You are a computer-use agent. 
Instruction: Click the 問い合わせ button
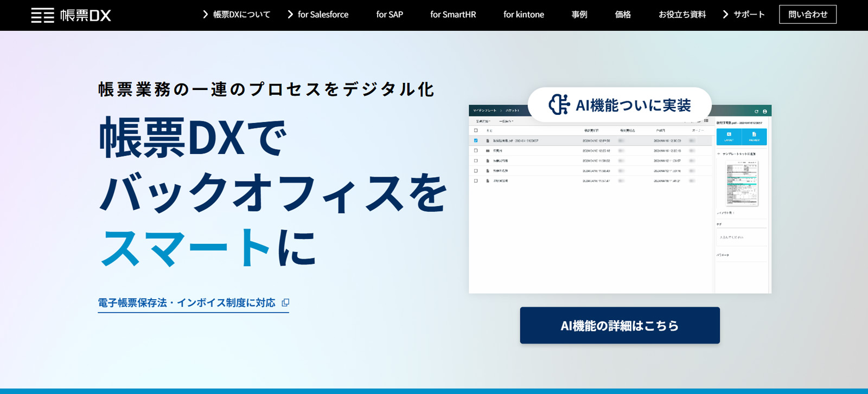tap(808, 15)
